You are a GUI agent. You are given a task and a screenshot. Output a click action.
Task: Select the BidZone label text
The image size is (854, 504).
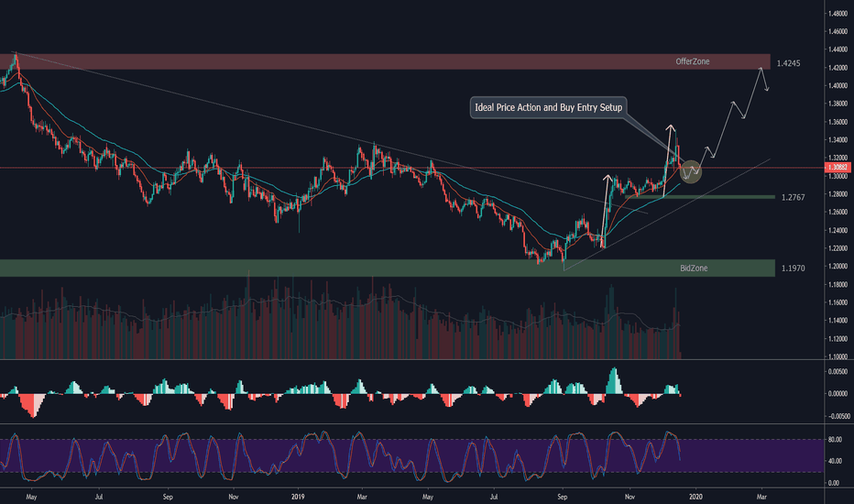[x=692, y=268]
